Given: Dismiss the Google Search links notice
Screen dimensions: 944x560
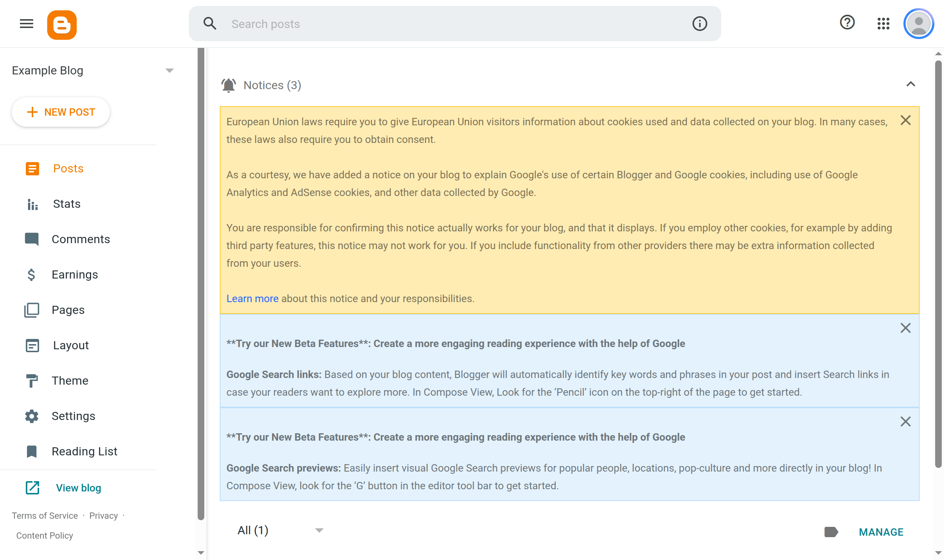Looking at the screenshot, I should point(906,328).
